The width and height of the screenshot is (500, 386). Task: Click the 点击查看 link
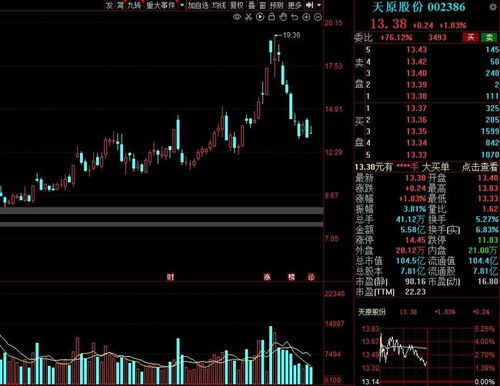click(x=480, y=167)
